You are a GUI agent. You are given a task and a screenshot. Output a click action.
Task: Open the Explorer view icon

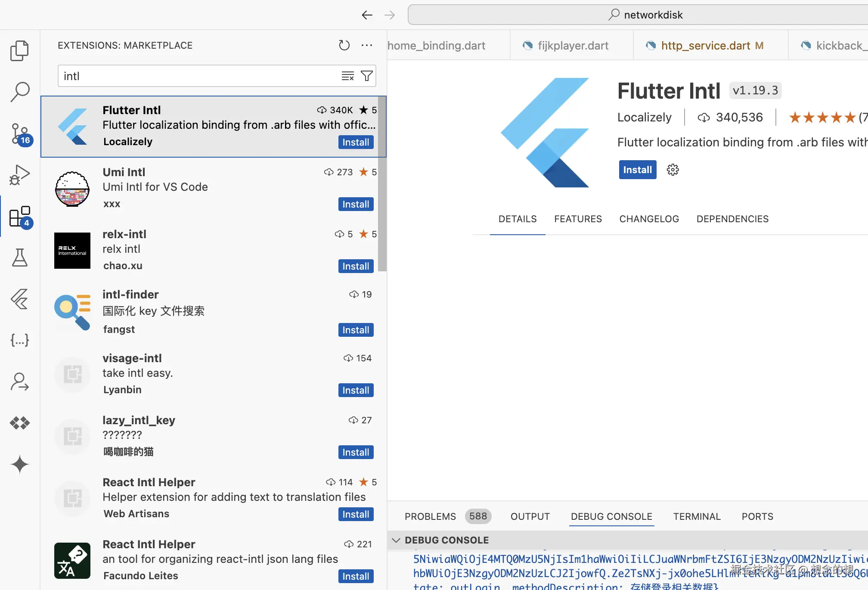pyautogui.click(x=19, y=51)
